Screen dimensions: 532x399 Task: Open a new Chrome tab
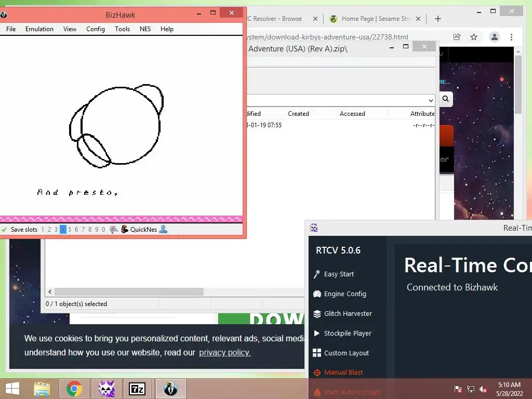(438, 19)
